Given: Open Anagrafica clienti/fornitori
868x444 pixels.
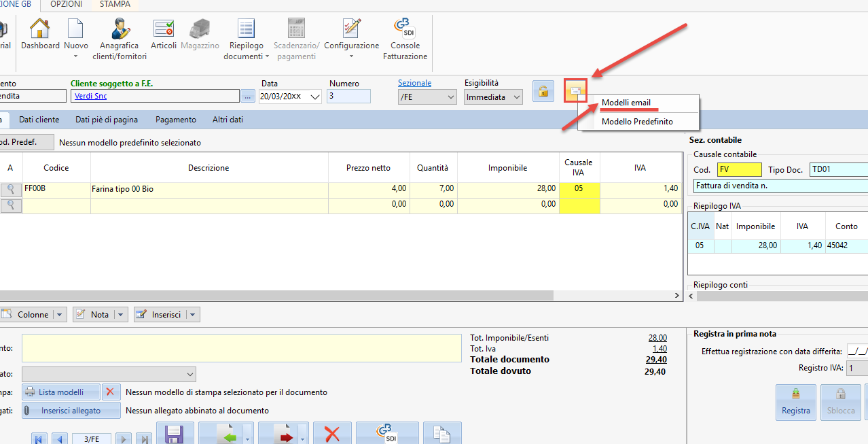Looking at the screenshot, I should [x=120, y=39].
